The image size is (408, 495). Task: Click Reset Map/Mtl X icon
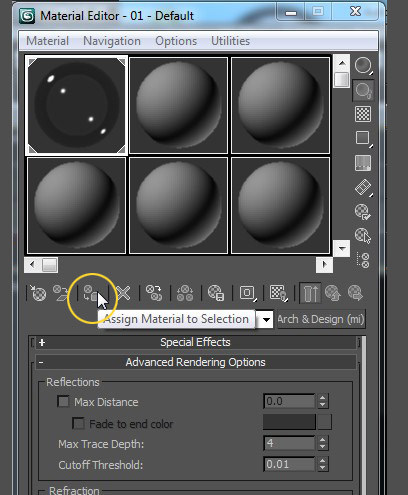123,293
